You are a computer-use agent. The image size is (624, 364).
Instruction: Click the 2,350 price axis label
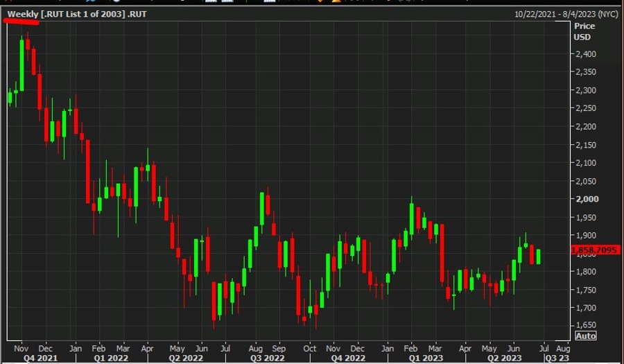[x=586, y=72]
